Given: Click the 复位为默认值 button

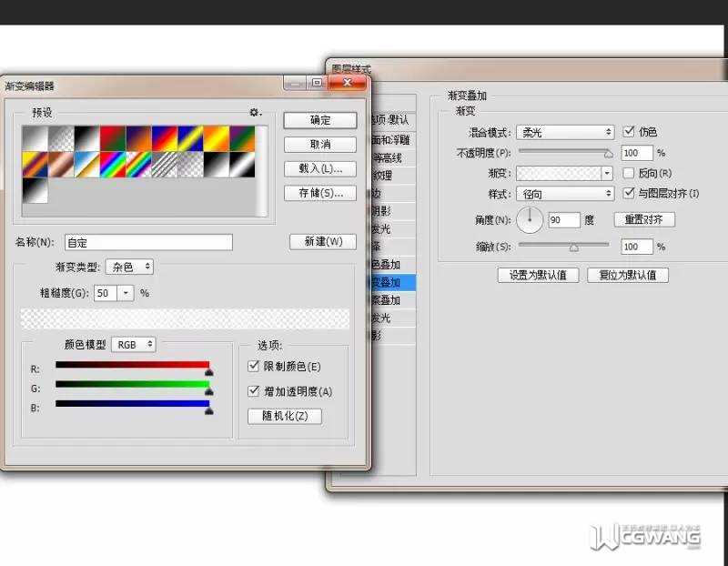Looking at the screenshot, I should tap(628, 275).
